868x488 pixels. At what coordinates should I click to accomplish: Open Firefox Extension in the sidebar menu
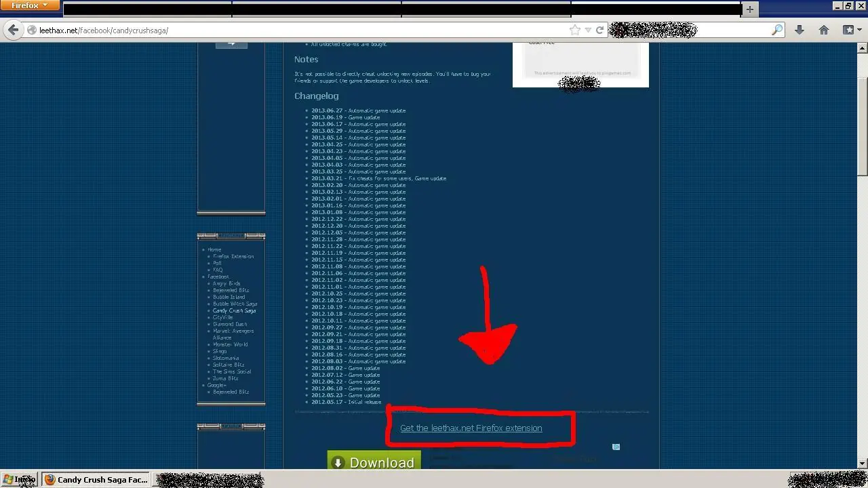coord(233,256)
